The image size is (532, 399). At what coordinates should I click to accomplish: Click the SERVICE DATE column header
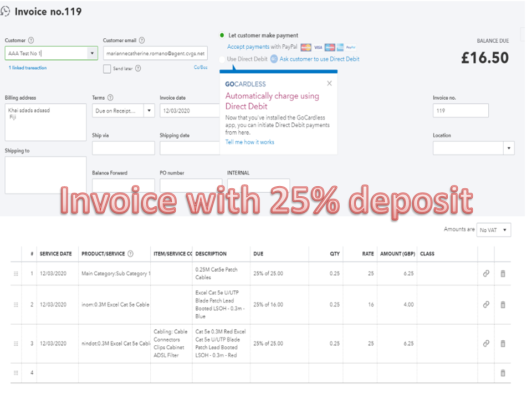tap(55, 254)
